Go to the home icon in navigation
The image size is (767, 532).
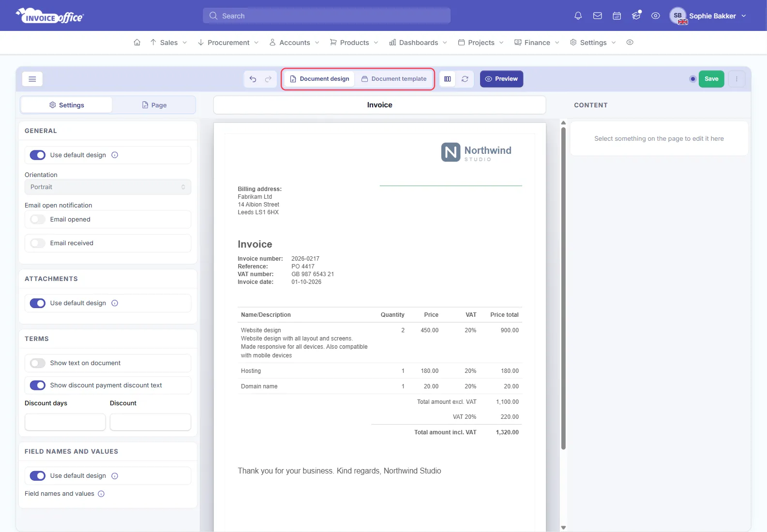(x=137, y=43)
